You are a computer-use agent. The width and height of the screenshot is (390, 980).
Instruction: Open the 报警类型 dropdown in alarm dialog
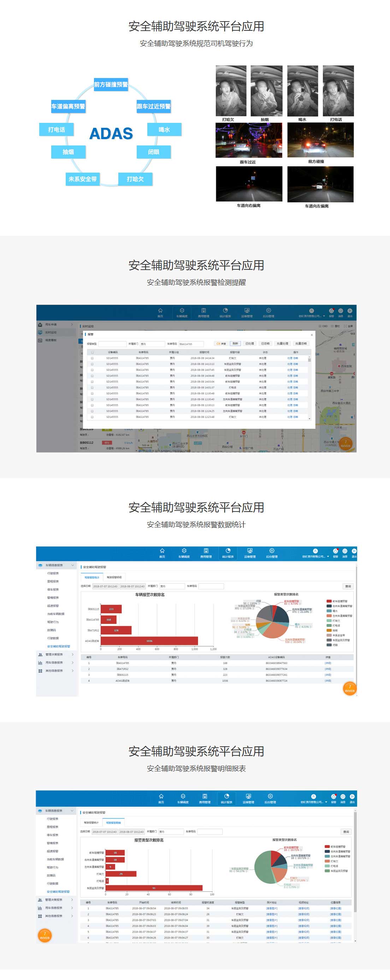(112, 344)
